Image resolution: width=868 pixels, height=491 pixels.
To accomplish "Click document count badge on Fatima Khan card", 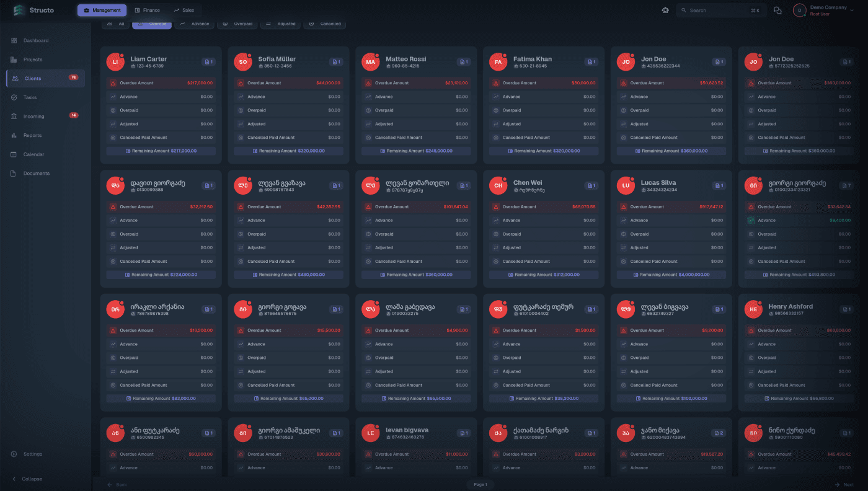I will pos(591,62).
